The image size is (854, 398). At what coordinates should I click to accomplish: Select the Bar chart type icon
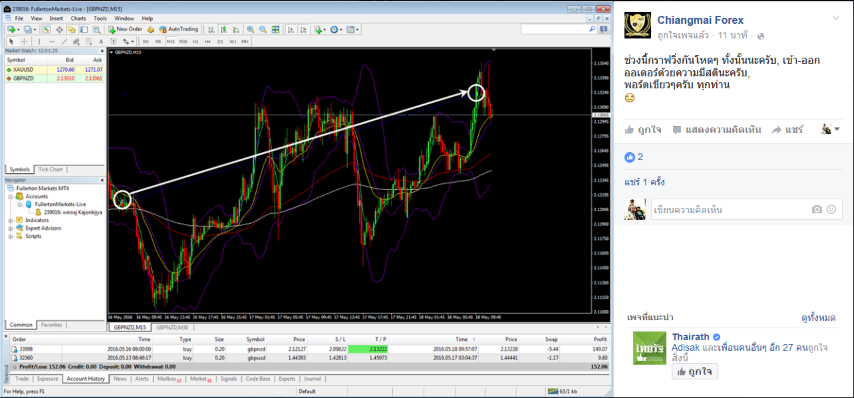(x=211, y=29)
